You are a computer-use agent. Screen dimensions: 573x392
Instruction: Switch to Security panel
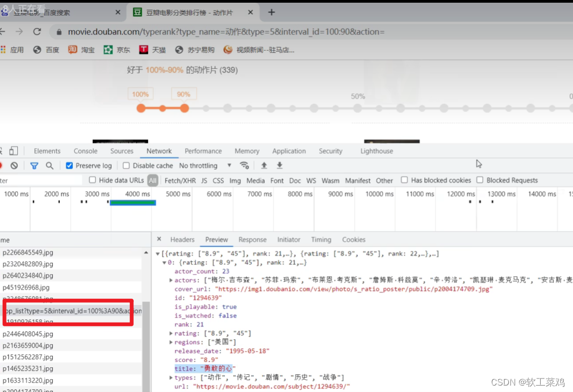click(330, 151)
